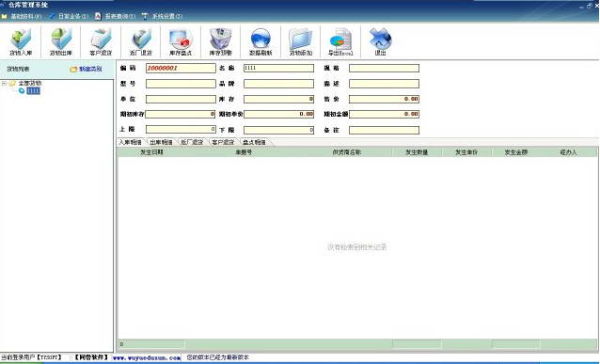This screenshot has height=364, width=600.
Task: Select the 1111 item in goods tree
Action: 33,90
